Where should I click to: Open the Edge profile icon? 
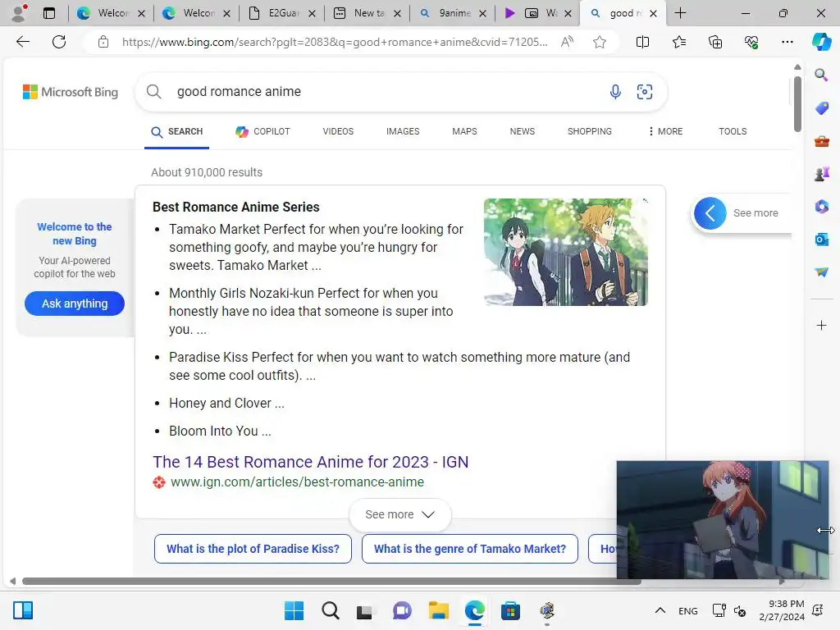click(19, 13)
